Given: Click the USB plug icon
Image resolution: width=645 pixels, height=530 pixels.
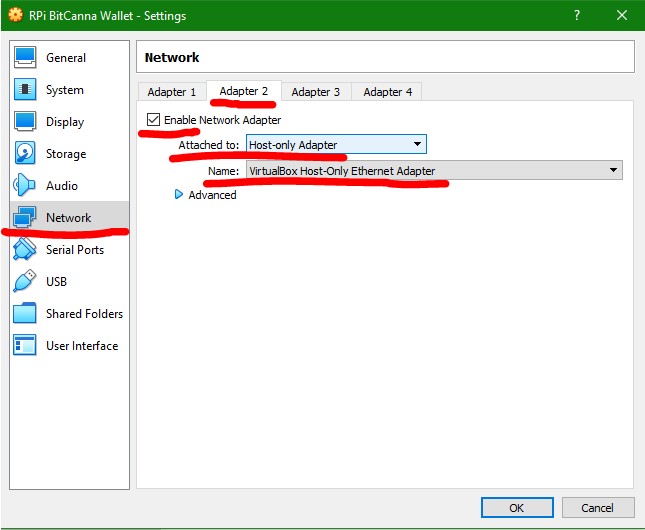Looking at the screenshot, I should point(24,281).
